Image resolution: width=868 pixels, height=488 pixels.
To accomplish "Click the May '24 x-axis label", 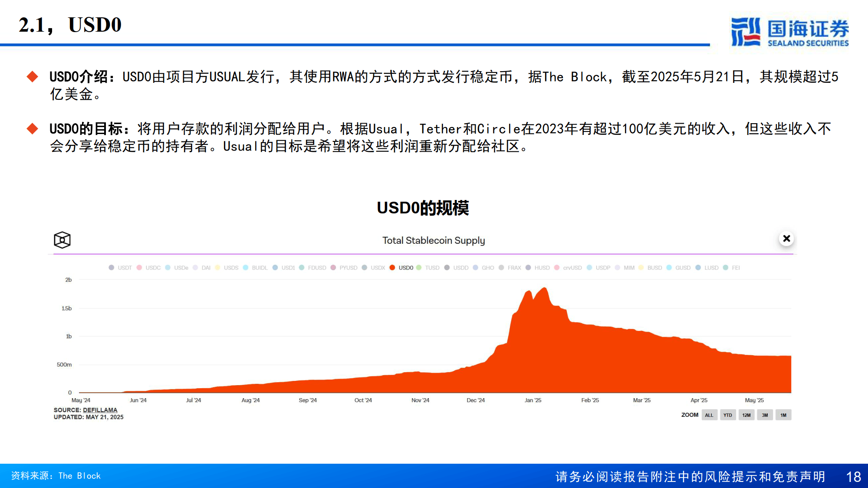I will pyautogui.click(x=81, y=400).
